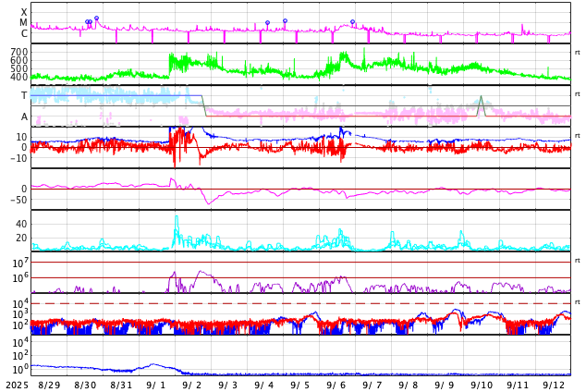Click the '20' label on cyan panel axis

[x=21, y=238]
